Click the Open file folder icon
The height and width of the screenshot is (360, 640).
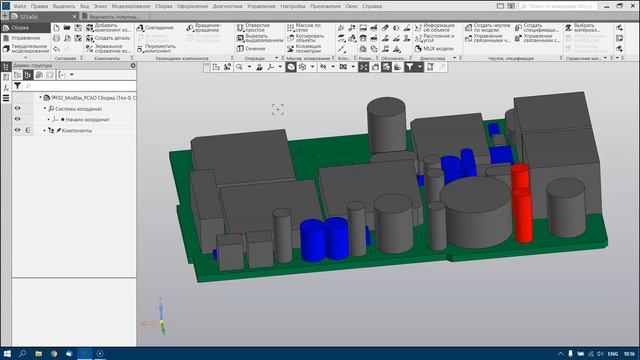click(67, 28)
